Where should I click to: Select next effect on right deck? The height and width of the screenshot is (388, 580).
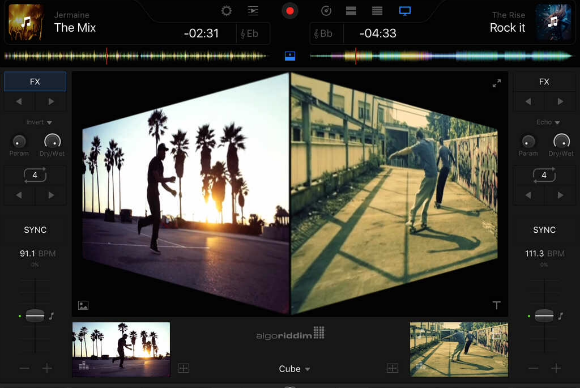560,101
